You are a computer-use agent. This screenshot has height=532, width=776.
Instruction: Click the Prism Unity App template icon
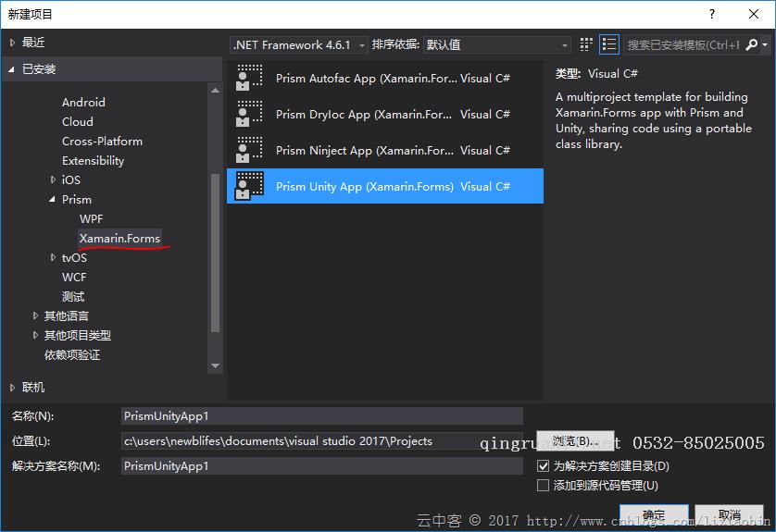249,186
